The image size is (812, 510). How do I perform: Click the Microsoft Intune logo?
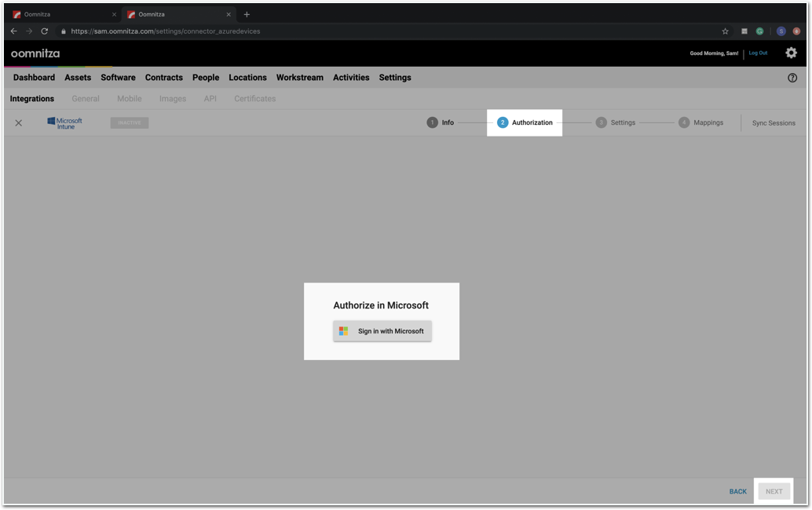pyautogui.click(x=64, y=122)
